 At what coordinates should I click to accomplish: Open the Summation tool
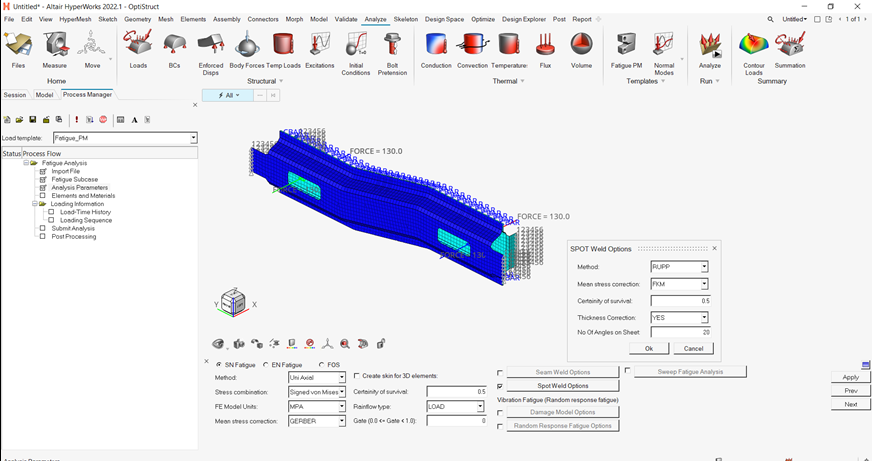pos(790,45)
